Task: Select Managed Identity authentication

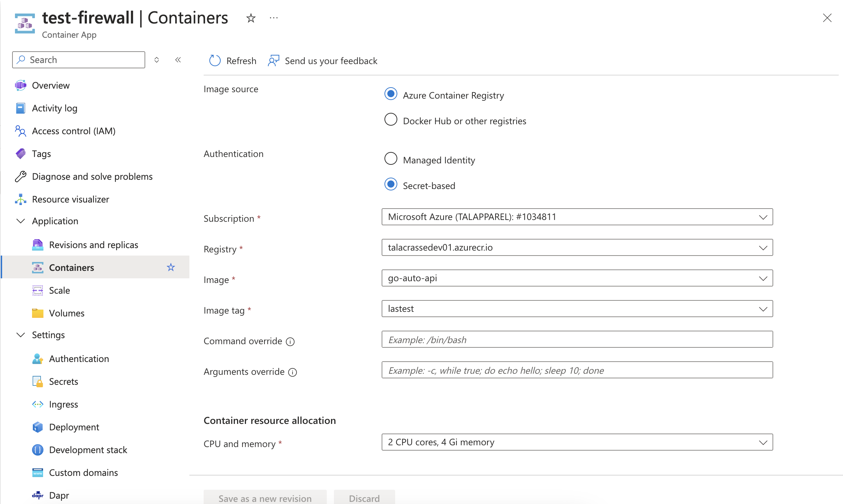Action: pos(391,159)
